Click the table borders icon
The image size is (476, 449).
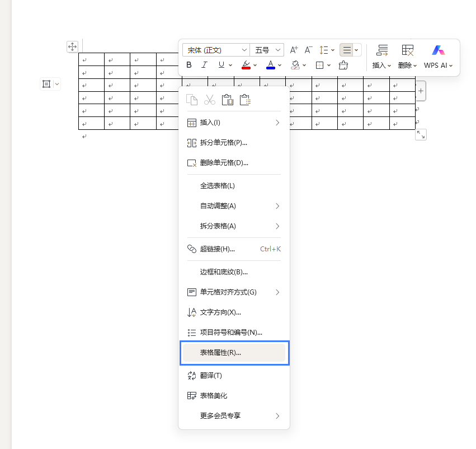[x=319, y=65]
